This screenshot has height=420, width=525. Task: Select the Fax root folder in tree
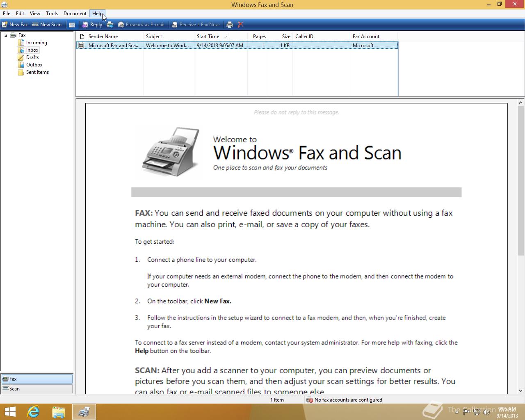(22, 35)
